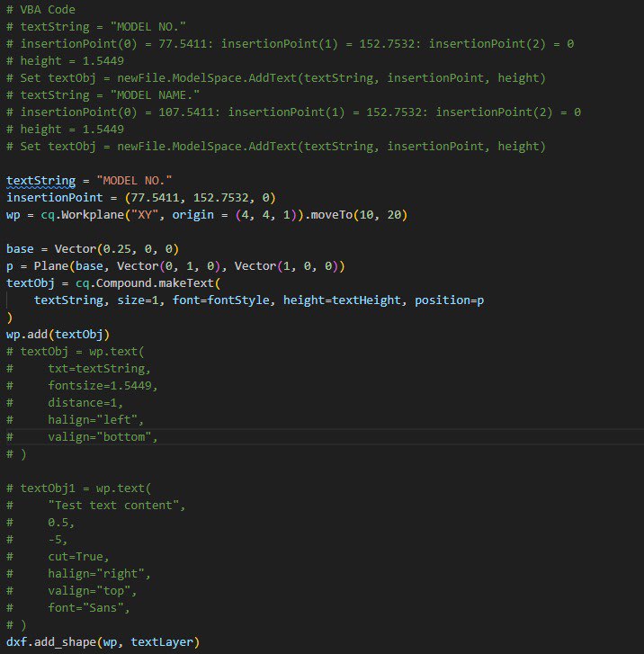Click the makeText method name
This screenshot has height=654, width=644.
coord(186,283)
